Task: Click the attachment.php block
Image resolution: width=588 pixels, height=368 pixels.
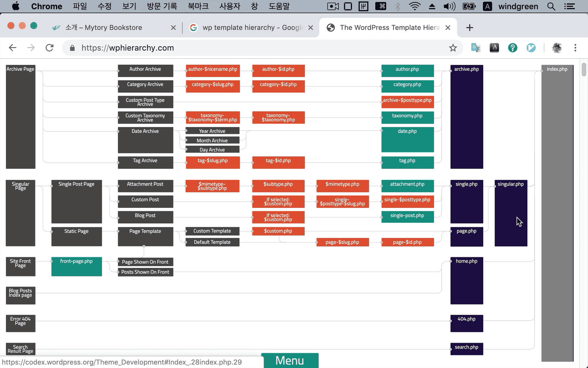Action: pyautogui.click(x=407, y=186)
